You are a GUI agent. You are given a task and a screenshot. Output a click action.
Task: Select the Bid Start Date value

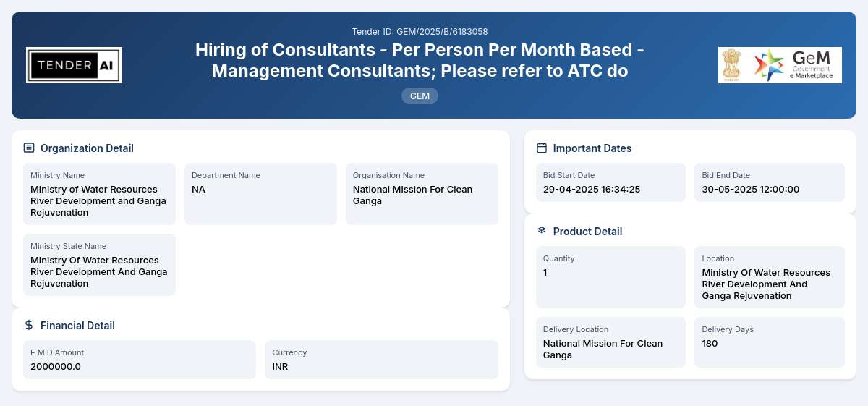pos(592,190)
